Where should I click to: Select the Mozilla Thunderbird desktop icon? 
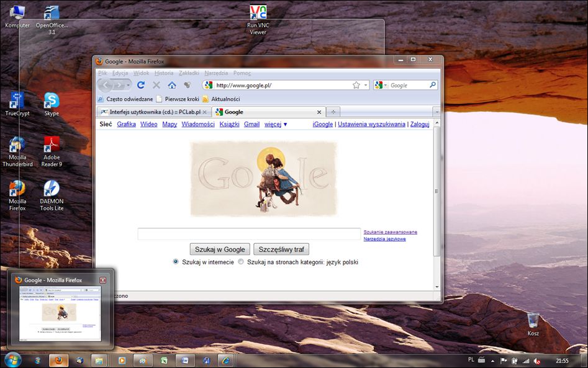point(17,152)
